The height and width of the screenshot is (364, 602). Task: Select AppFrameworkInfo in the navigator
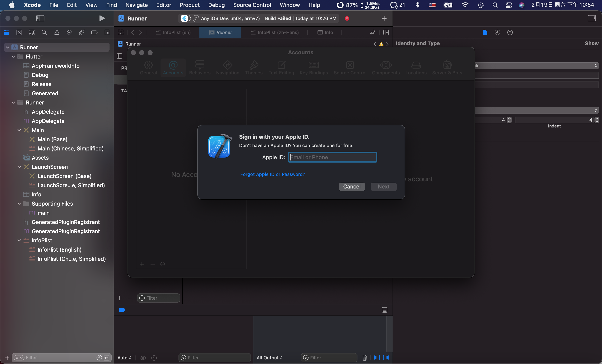[55, 66]
